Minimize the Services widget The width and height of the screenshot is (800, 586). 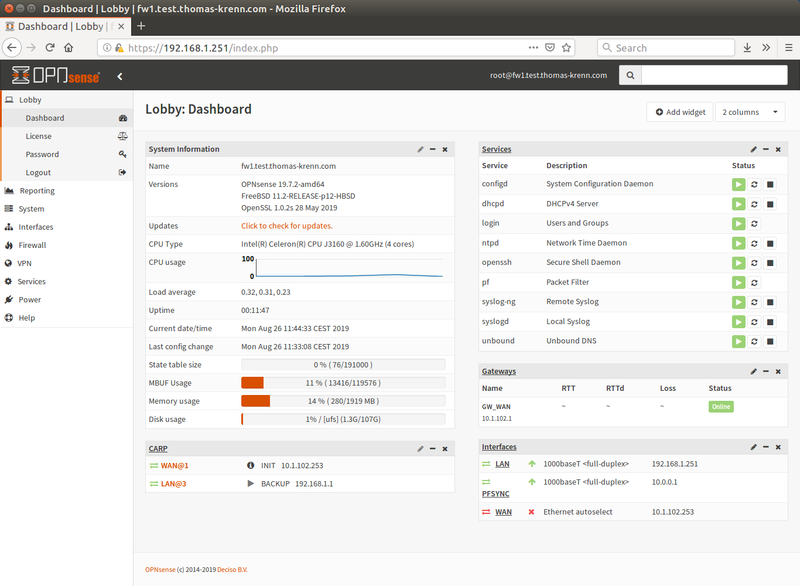coord(766,149)
